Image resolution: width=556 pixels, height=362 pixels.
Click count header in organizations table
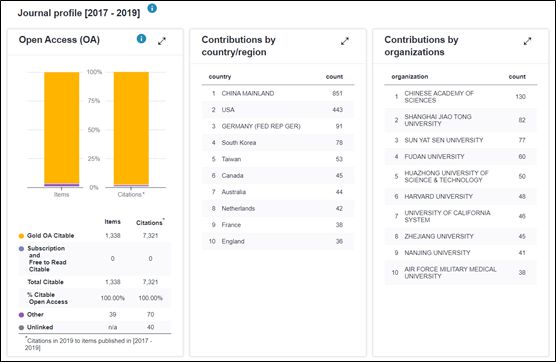coord(517,77)
